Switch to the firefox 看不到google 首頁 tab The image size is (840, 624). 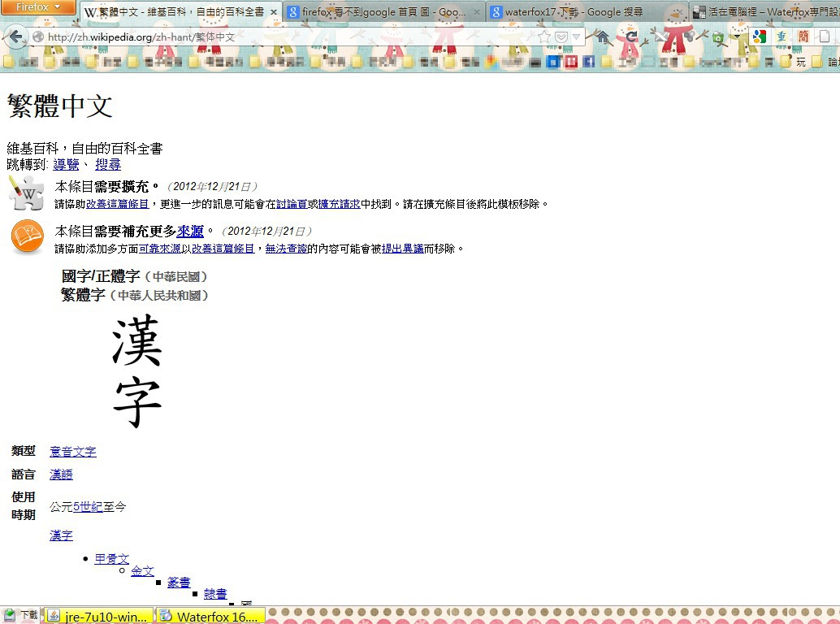383,12
